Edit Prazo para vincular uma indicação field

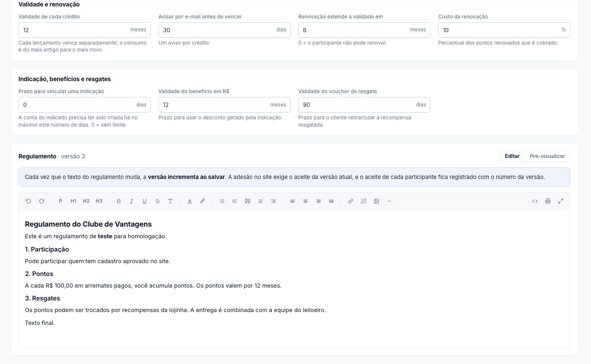(x=85, y=105)
